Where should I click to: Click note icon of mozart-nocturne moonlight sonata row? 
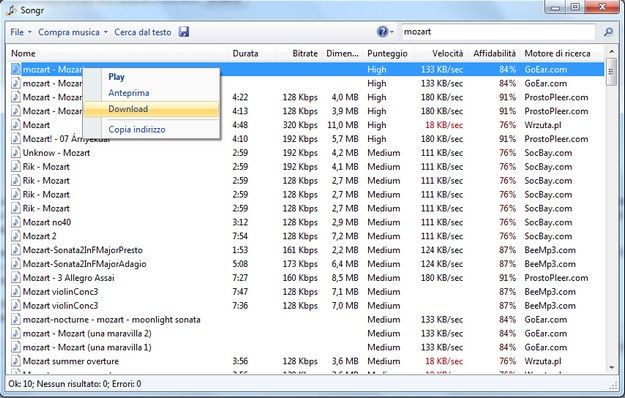tap(16, 320)
